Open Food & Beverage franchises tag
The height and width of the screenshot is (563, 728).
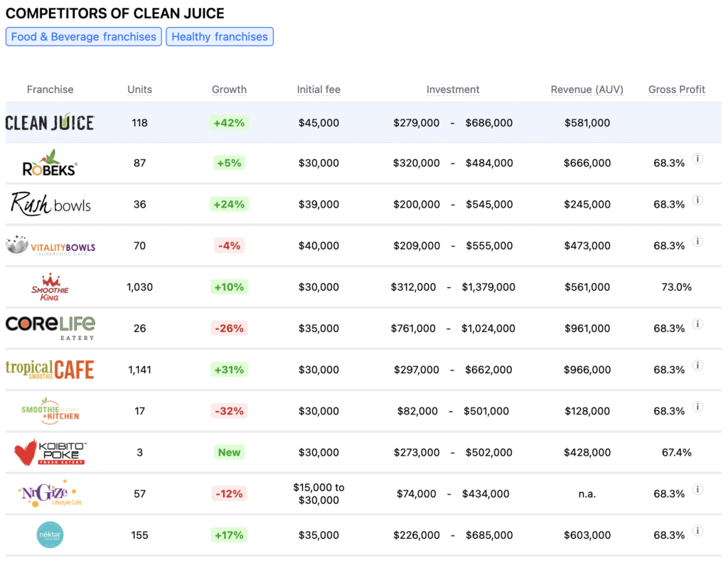(x=84, y=37)
